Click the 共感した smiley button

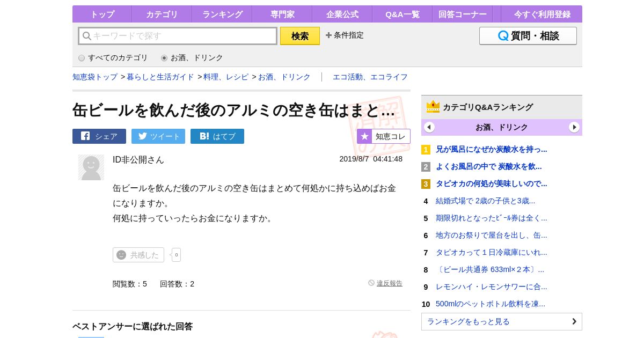138,255
